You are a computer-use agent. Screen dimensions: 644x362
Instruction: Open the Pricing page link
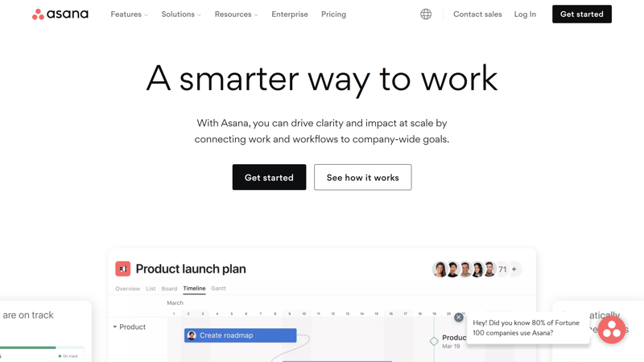pos(333,14)
